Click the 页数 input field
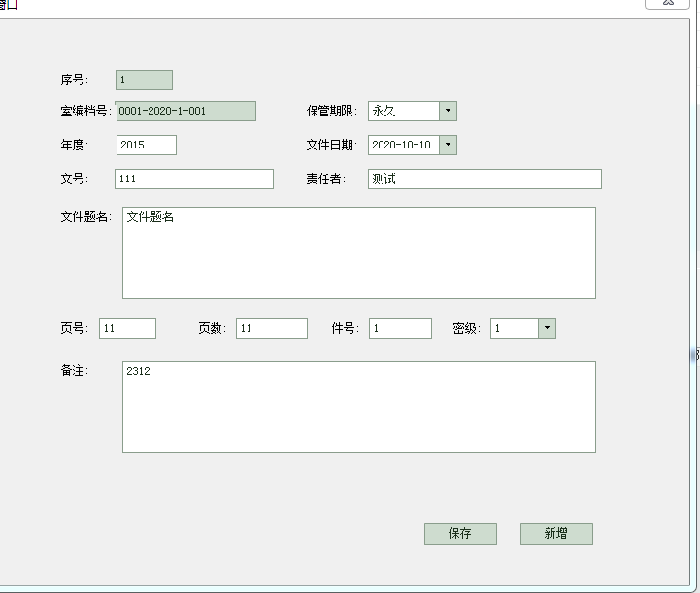This screenshot has width=700, height=593. 272,328
